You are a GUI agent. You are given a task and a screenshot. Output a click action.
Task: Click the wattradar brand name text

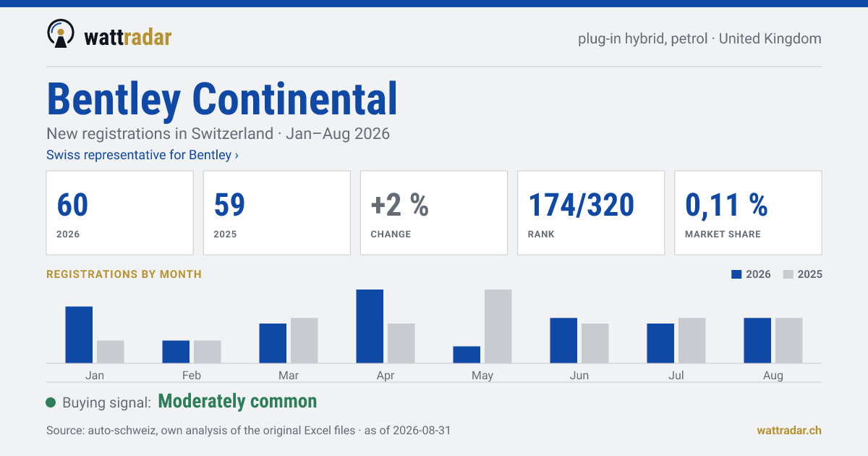point(128,36)
